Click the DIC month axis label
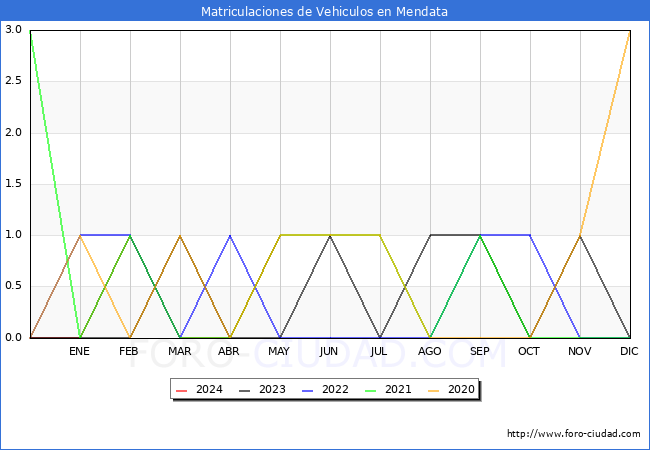Image resolution: width=650 pixels, height=450 pixels. 629,351
